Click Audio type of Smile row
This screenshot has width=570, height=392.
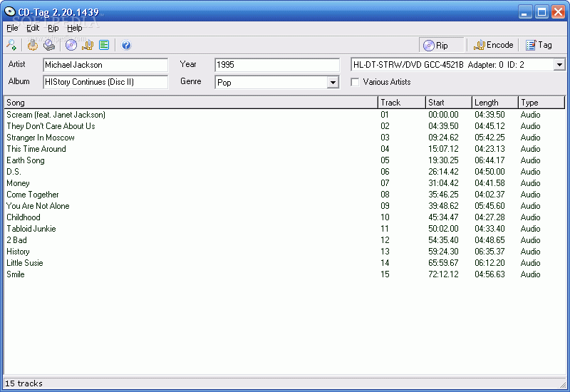point(530,274)
